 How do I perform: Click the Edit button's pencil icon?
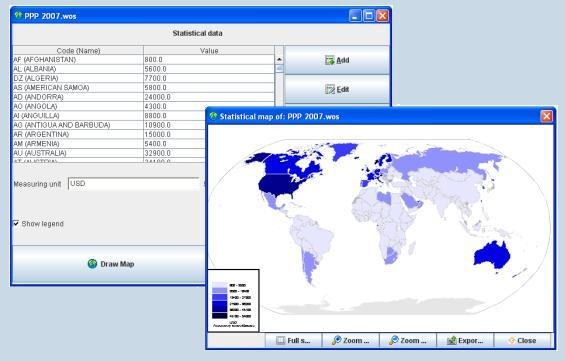[330, 89]
